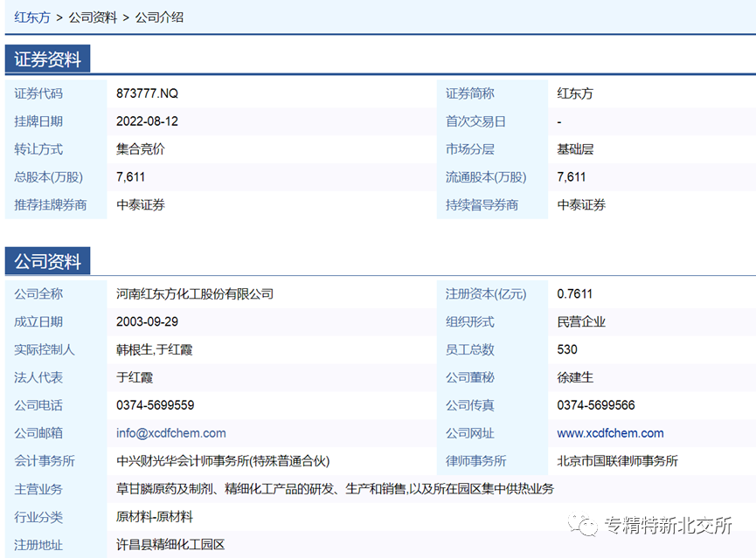Viewport: 756px width, 558px height.
Task: Click the company name 河南红东方化工股份有限公司
Action: (x=195, y=294)
